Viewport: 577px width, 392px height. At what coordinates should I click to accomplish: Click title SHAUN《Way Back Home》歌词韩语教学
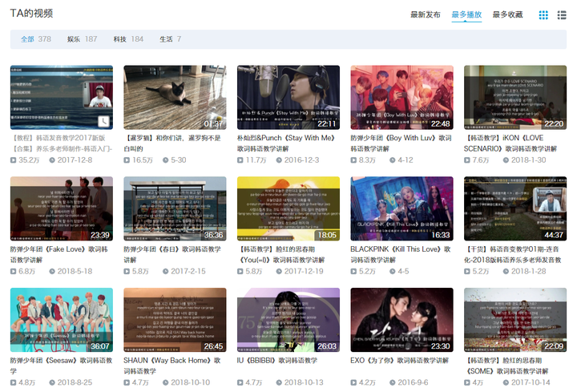pyautogui.click(x=172, y=366)
